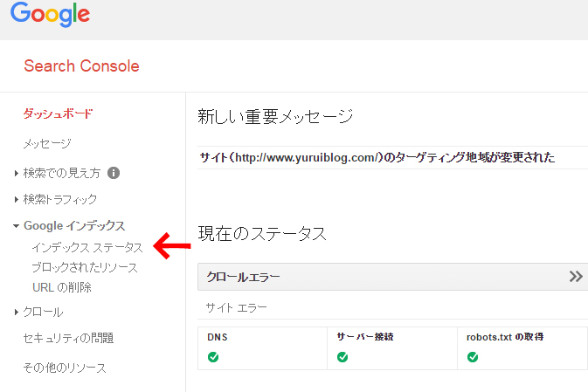This screenshot has width=588, height=392.
Task: Click the サイト エラー subheading
Action: click(x=236, y=308)
